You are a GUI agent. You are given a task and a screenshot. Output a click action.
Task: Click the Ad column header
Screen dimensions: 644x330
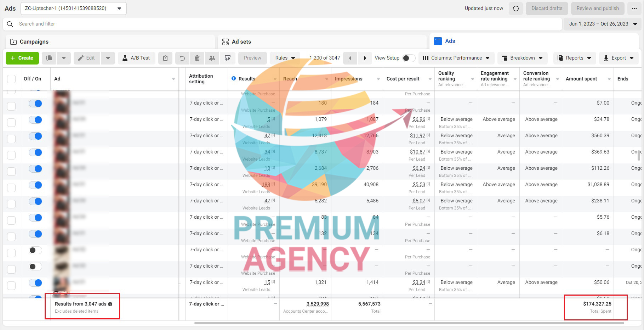pos(114,79)
